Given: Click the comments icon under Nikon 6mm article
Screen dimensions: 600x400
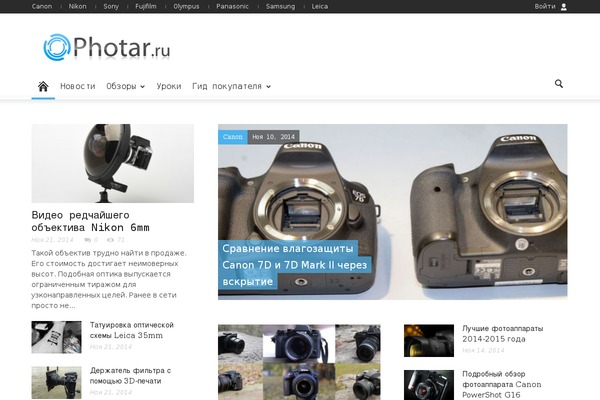Looking at the screenshot, I should 88,240.
